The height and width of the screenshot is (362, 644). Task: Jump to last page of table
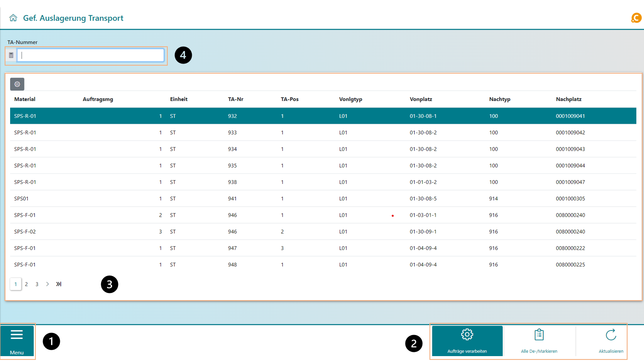tap(59, 284)
